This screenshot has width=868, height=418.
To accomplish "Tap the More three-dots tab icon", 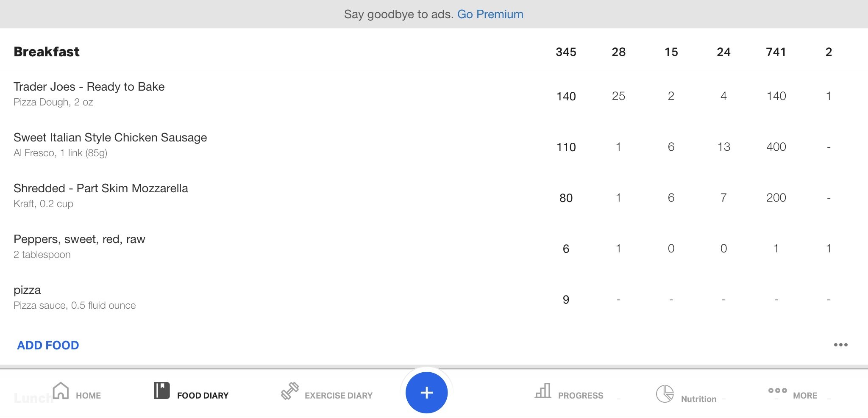I will (778, 390).
